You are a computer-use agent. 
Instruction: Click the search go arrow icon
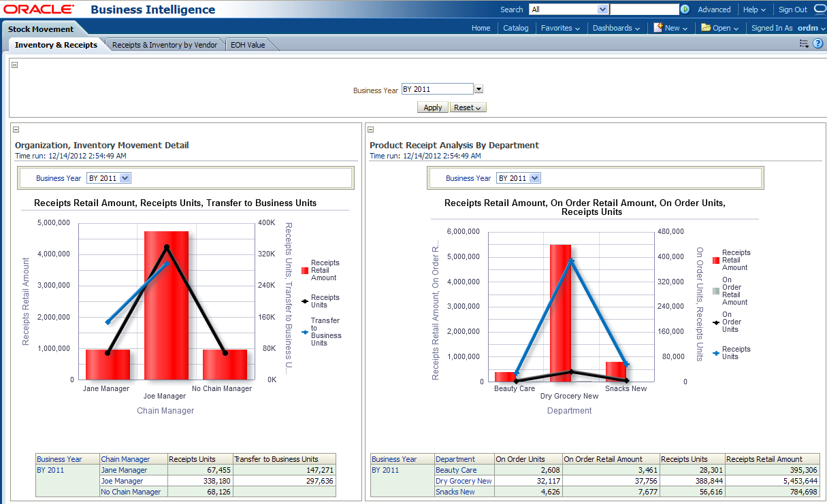pos(685,10)
